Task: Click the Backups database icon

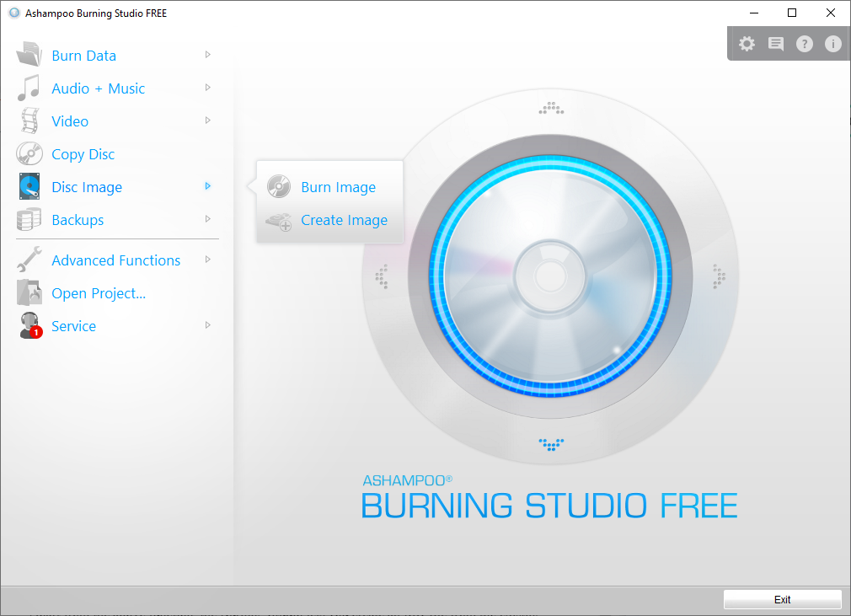Action: tap(29, 219)
